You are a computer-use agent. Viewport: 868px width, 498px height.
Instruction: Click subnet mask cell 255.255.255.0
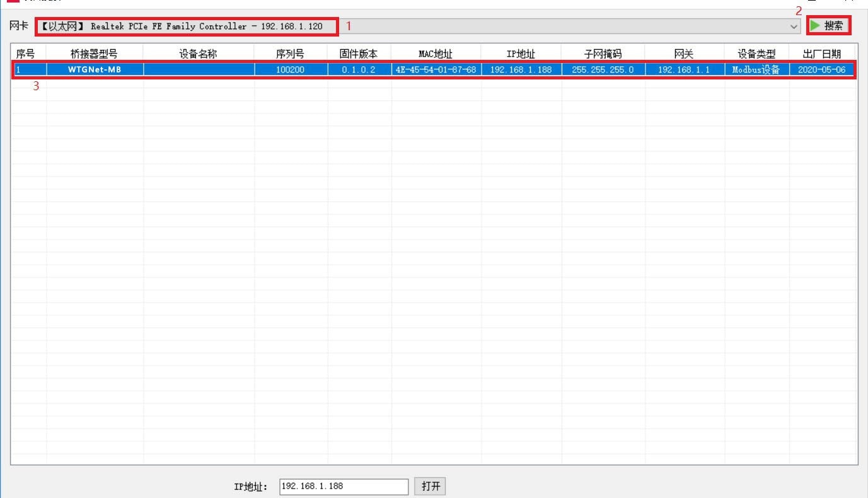(x=603, y=70)
